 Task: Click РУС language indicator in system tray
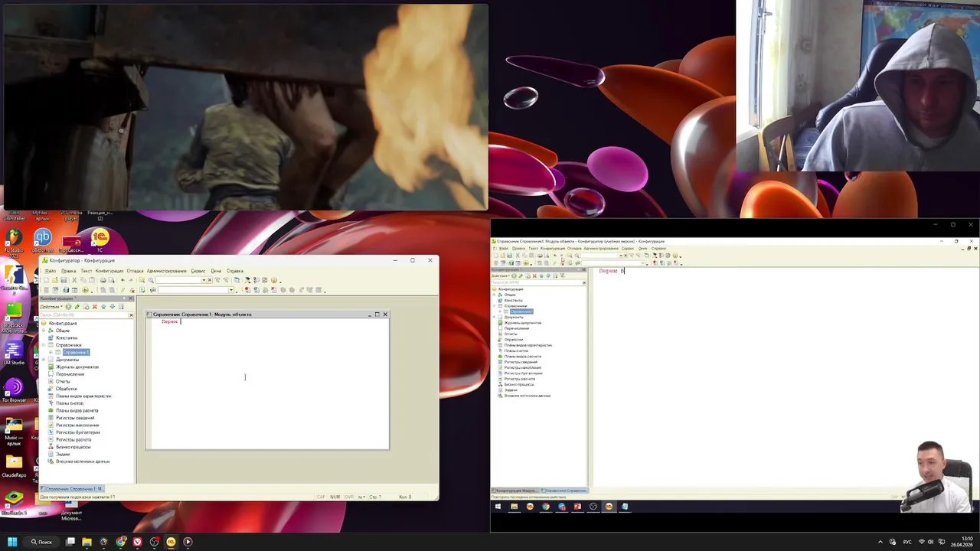tap(907, 542)
